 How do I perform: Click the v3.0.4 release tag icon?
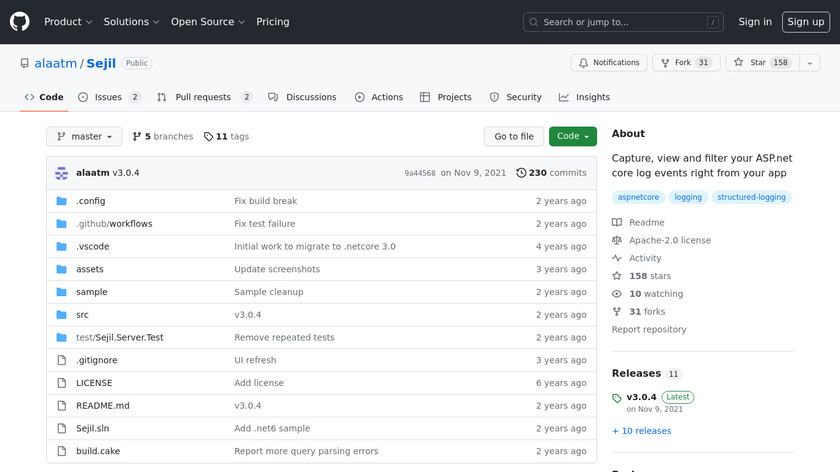pos(617,398)
